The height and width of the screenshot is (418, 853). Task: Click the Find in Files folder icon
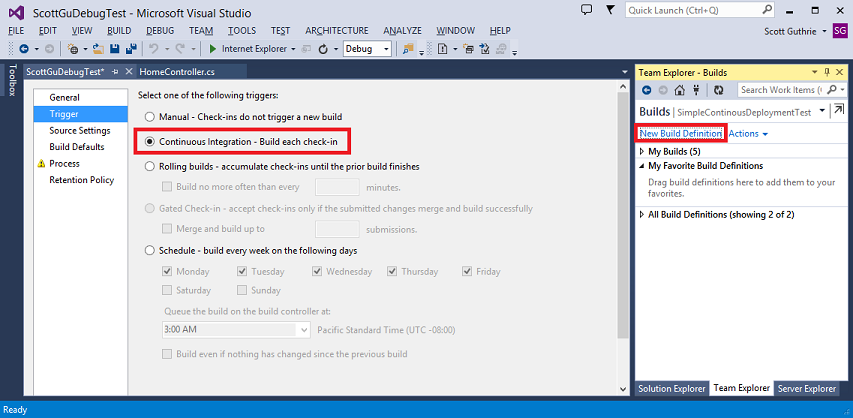[407, 49]
